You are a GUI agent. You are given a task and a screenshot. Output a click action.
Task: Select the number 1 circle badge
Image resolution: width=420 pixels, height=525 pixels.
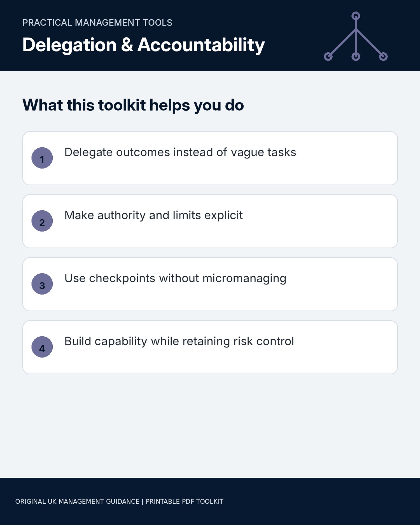(42, 158)
